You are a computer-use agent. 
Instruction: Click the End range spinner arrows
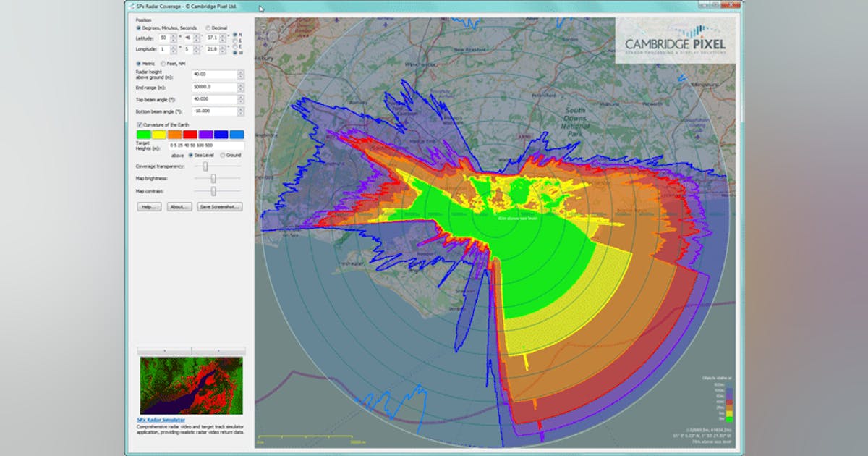coord(241,87)
